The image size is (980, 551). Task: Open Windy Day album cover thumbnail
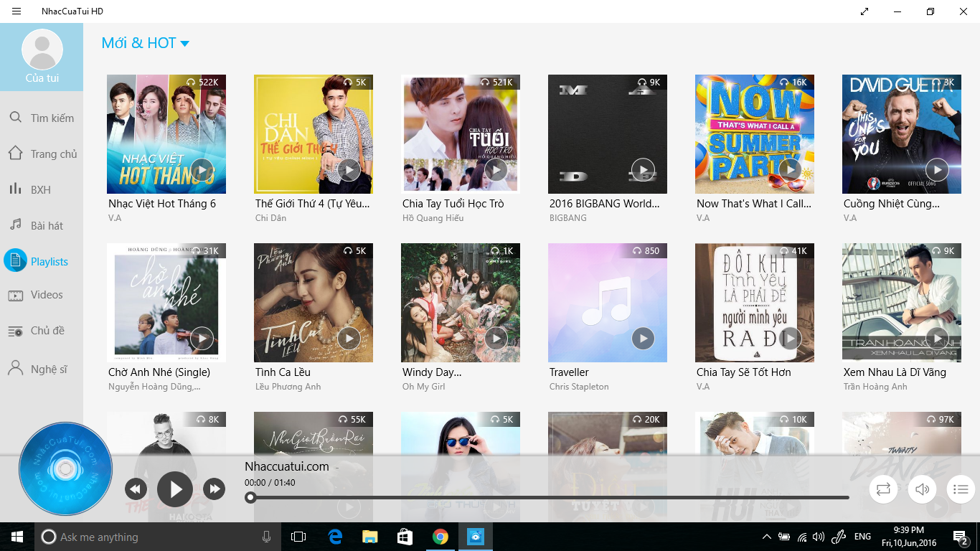[x=461, y=303]
